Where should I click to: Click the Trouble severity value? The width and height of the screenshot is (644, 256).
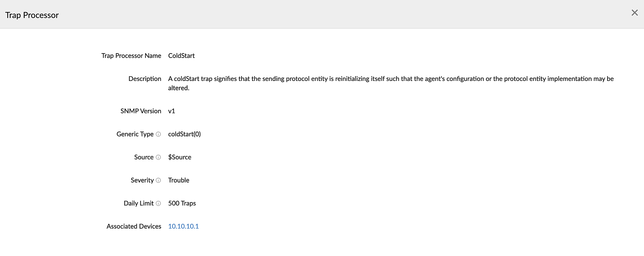click(x=178, y=180)
